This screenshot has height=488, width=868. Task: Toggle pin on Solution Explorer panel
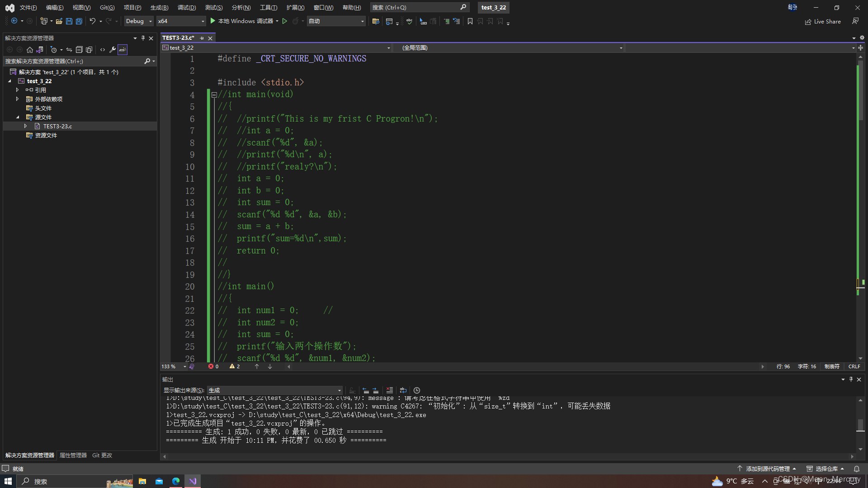[143, 38]
